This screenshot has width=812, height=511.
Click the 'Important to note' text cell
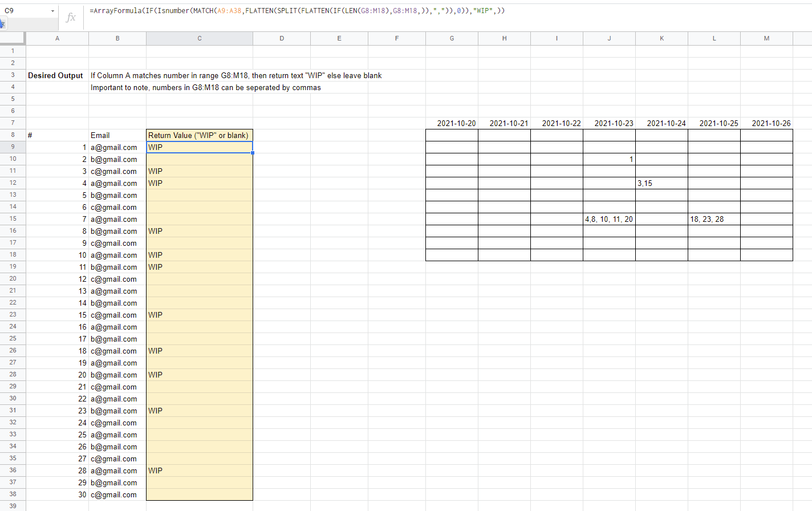click(x=206, y=87)
